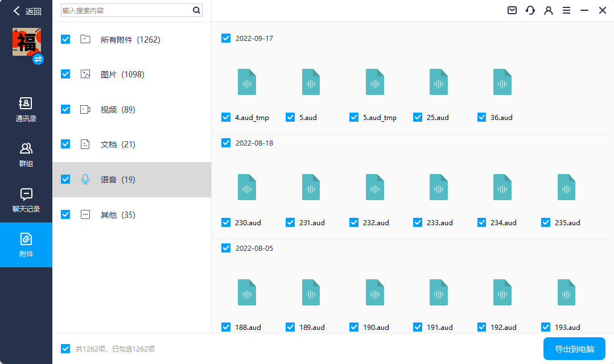Select the 视频 (89) category
Screen dimensions: 614x364
point(117,110)
